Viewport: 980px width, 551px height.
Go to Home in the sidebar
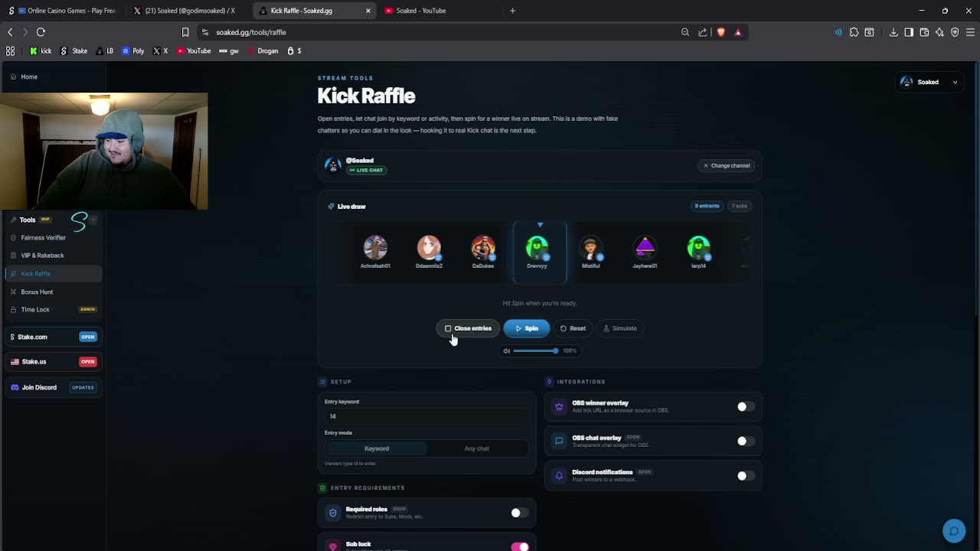[x=54, y=77]
